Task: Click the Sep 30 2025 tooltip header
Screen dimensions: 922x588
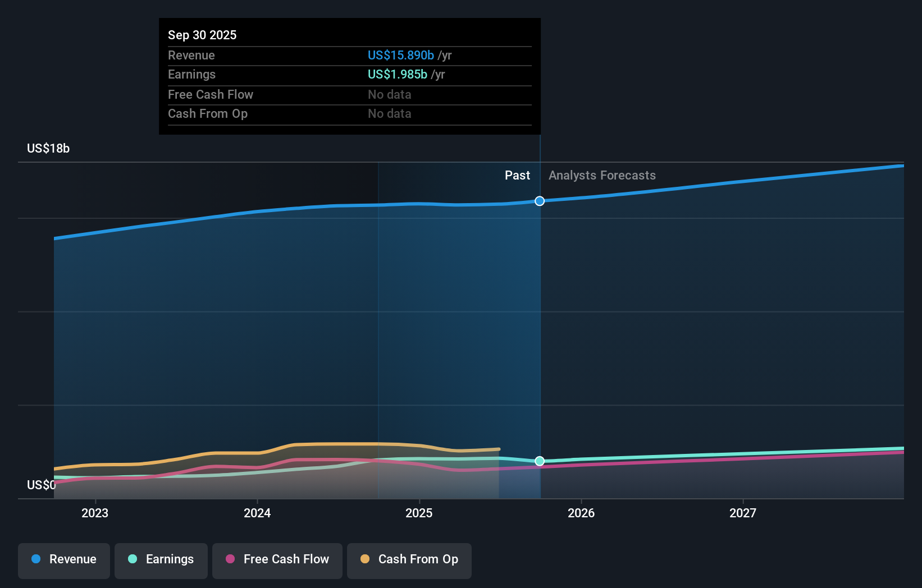Action: click(202, 35)
